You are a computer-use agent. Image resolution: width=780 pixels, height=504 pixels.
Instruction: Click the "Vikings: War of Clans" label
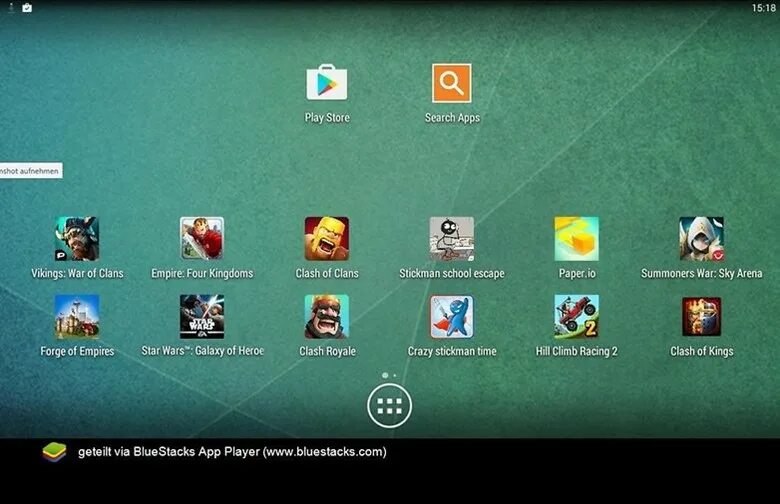(x=77, y=273)
